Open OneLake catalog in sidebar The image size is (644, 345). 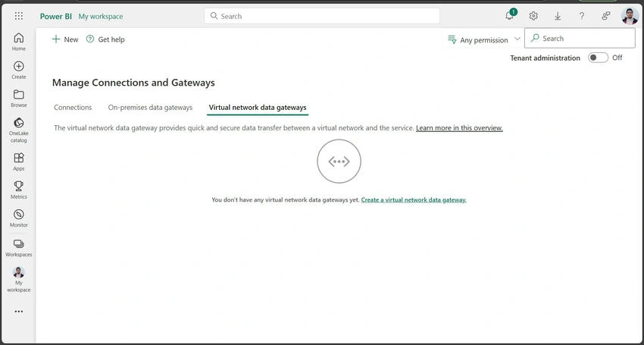coord(18,130)
